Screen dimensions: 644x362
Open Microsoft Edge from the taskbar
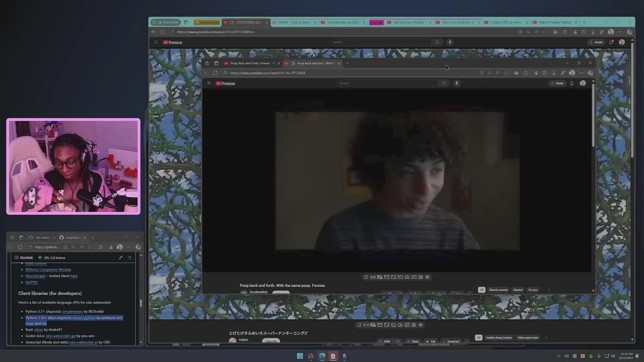pos(322,356)
